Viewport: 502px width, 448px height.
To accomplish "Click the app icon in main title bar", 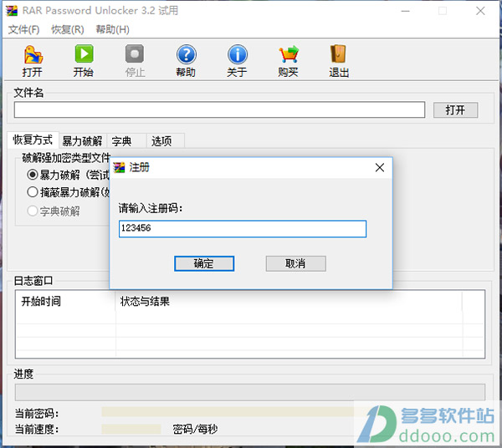I will (x=12, y=11).
